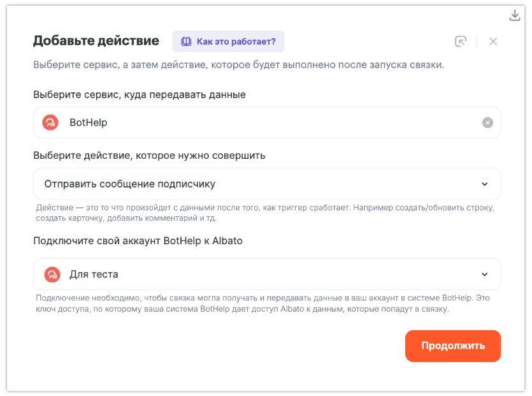Image resolution: width=532 pixels, height=396 pixels.
Task: Click the "Выберите действие, которое нужно совершить" label
Action: (149, 155)
